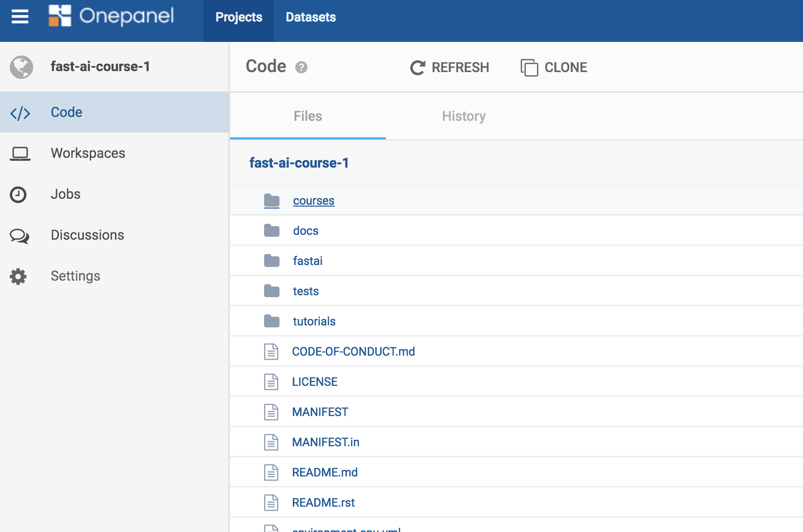Viewport: 803px width, 532px height.
Task: Click the courses folder icon
Action: tap(272, 201)
